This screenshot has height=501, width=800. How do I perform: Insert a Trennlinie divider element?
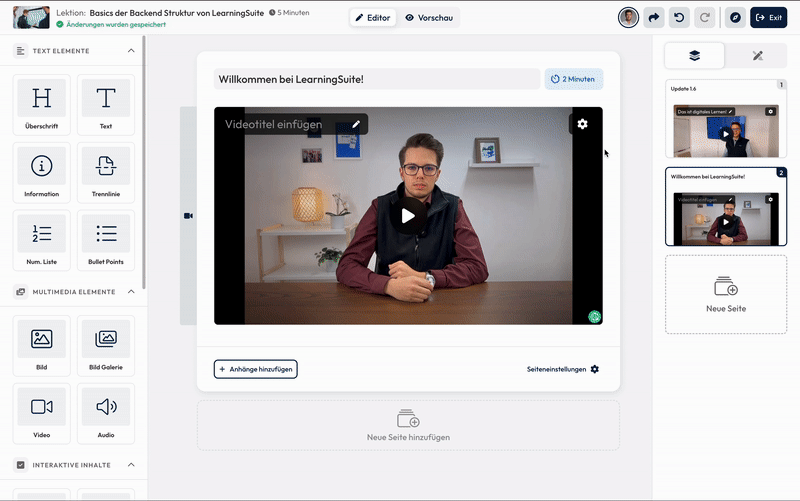click(x=106, y=172)
